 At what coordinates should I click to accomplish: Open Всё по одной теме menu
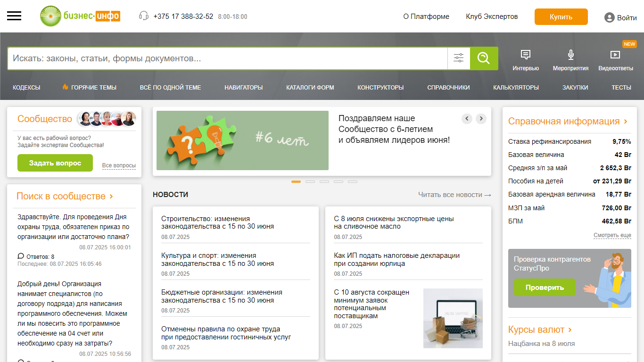(170, 87)
